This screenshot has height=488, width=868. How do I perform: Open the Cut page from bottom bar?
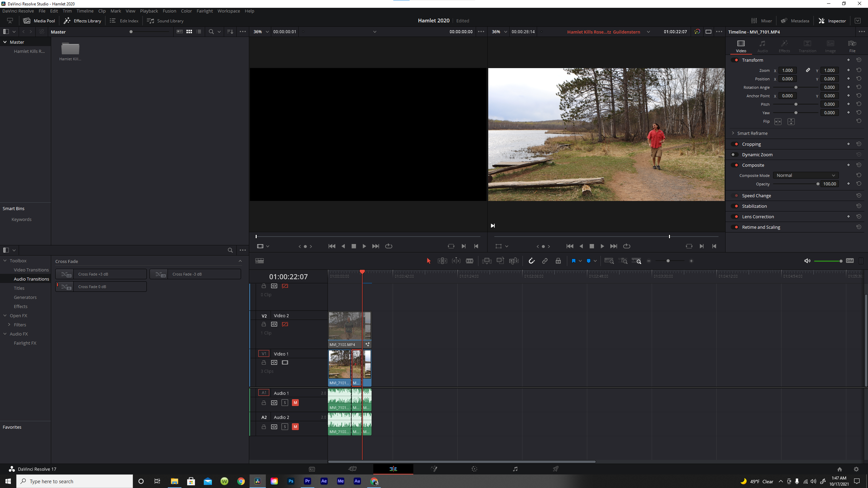coord(353,469)
